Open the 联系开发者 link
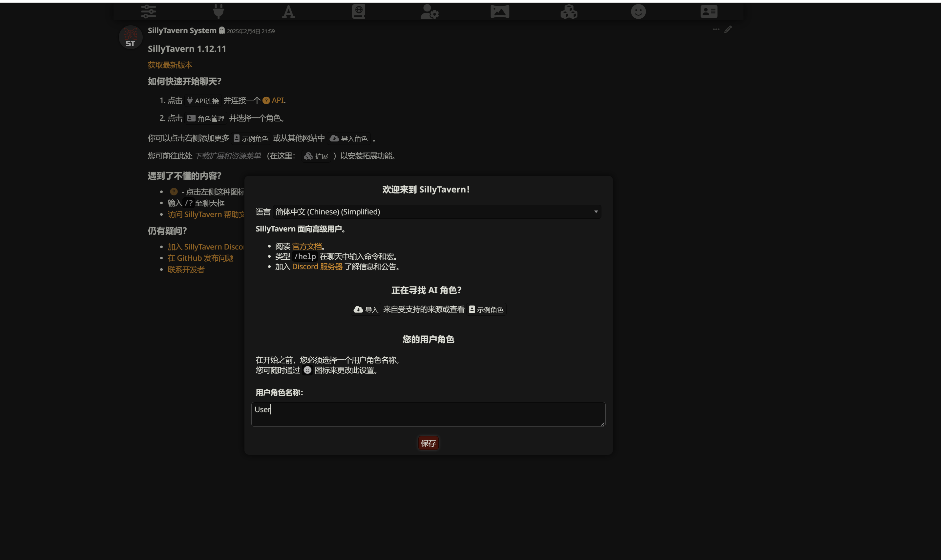 (186, 270)
